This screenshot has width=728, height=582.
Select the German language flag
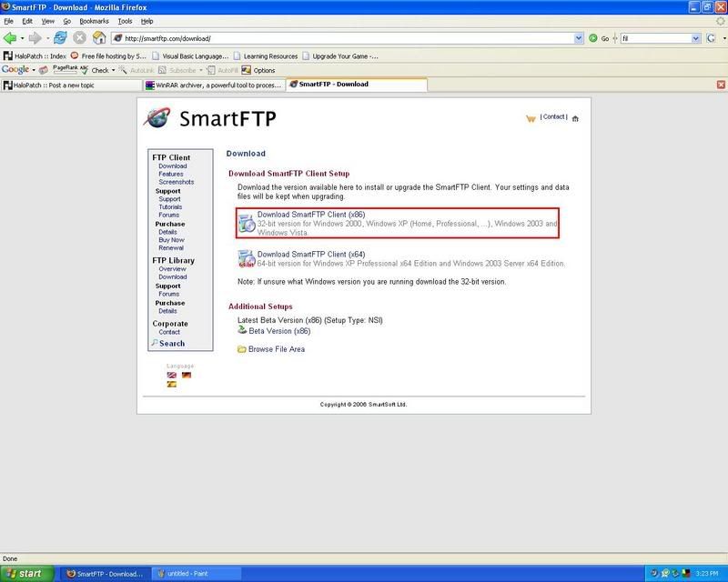click(x=187, y=375)
